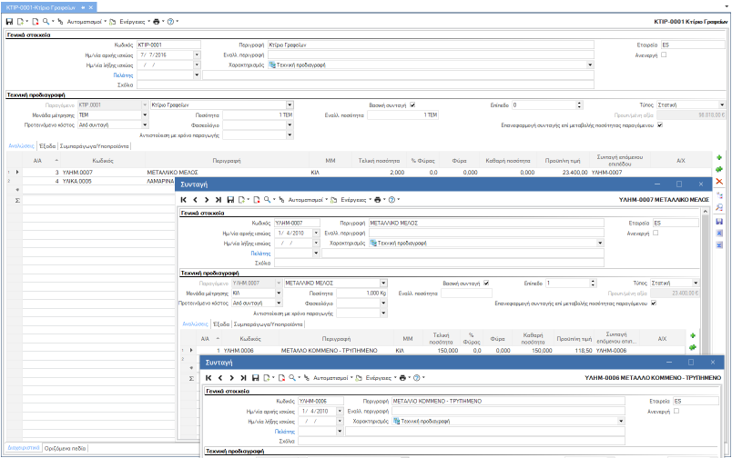Go to first record in ΥΛΗΜ-0006 window
Image resolution: width=732 pixels, height=458 pixels.
(x=209, y=378)
